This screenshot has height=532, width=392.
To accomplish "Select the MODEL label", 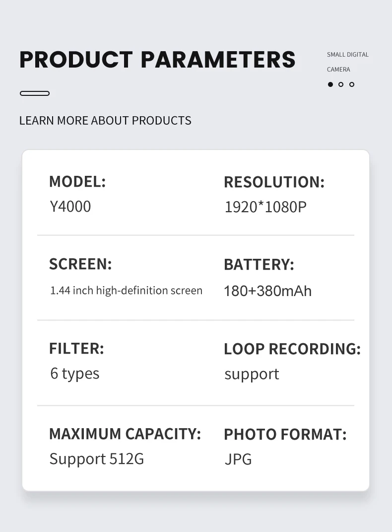I will 77,182.
